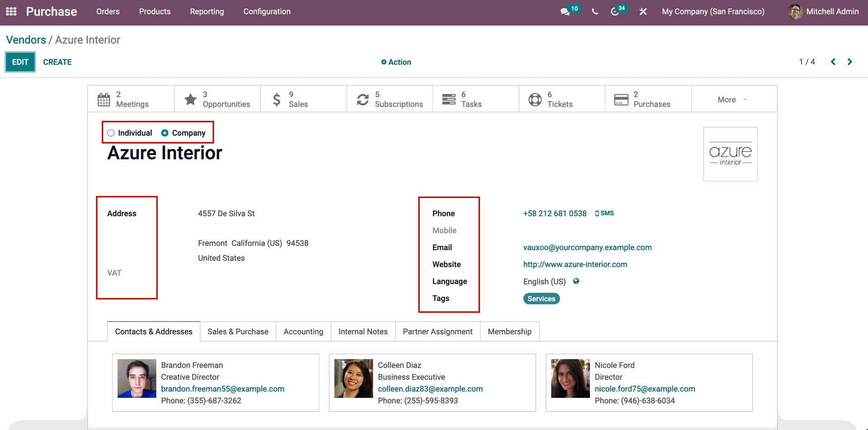Click the 'Azure Interior' company name heading
Image resolution: width=868 pixels, height=430 pixels.
(165, 153)
